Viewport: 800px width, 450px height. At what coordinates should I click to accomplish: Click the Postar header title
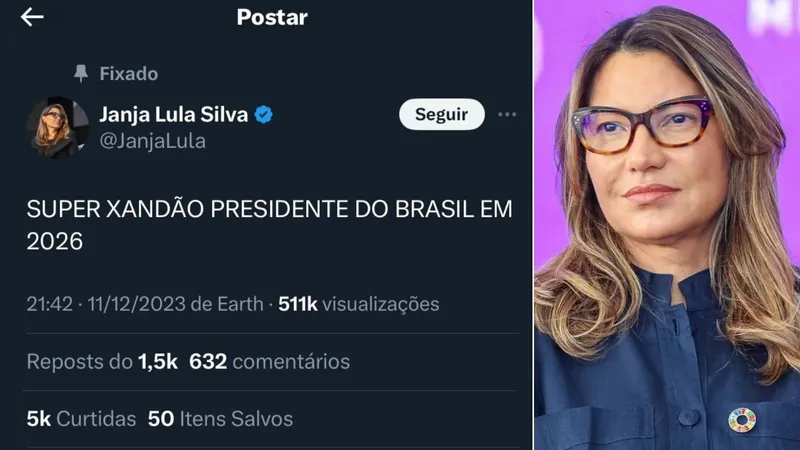pyautogui.click(x=272, y=17)
